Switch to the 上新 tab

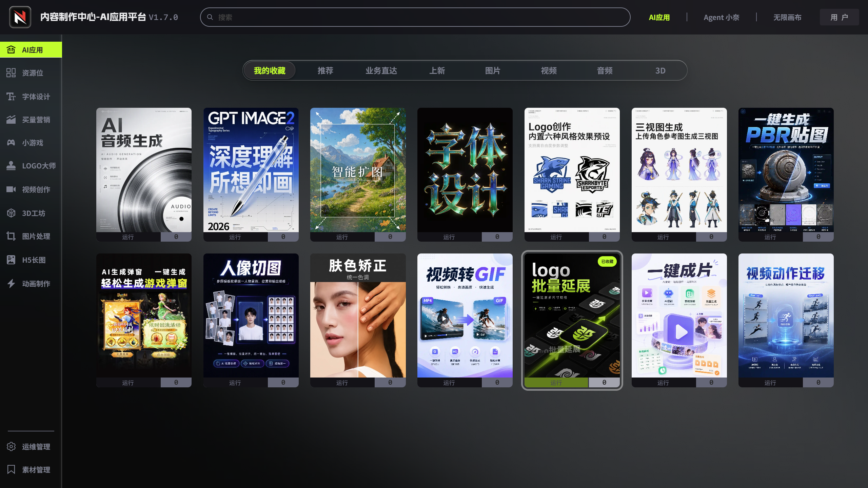point(437,70)
